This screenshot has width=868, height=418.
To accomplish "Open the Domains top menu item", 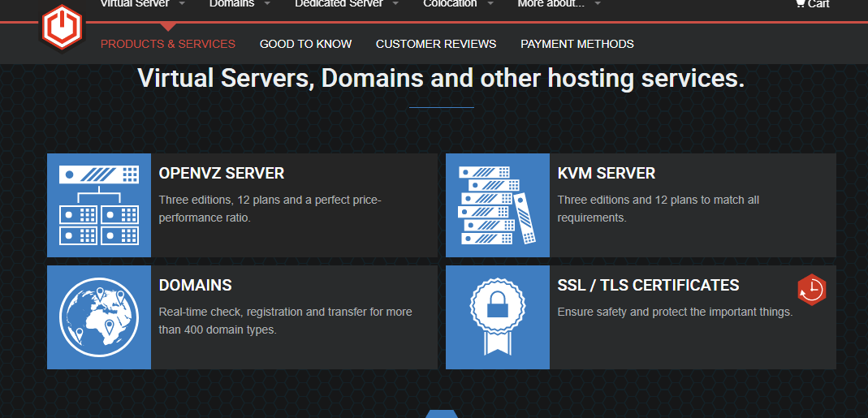I will click(x=232, y=3).
